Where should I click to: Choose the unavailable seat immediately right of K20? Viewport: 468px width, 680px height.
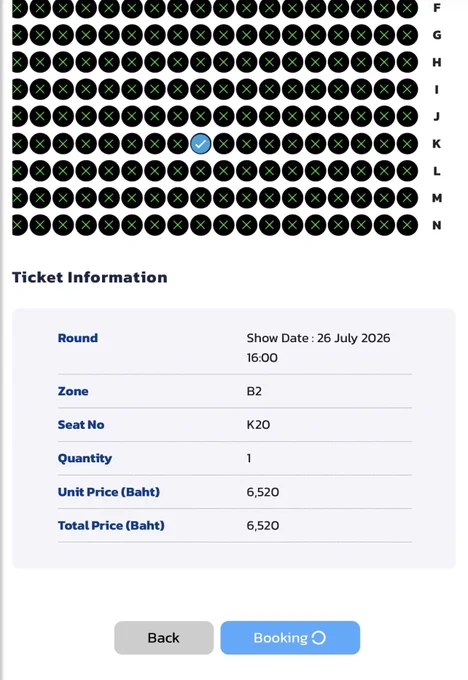[x=223, y=144]
